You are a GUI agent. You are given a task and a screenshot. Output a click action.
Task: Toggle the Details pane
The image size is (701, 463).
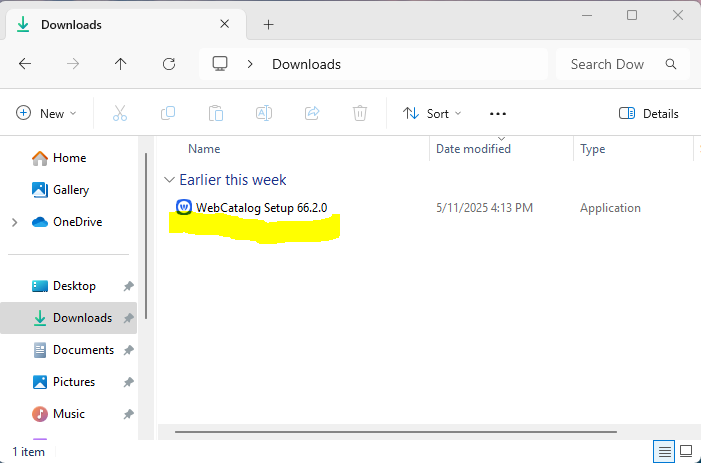[649, 114]
